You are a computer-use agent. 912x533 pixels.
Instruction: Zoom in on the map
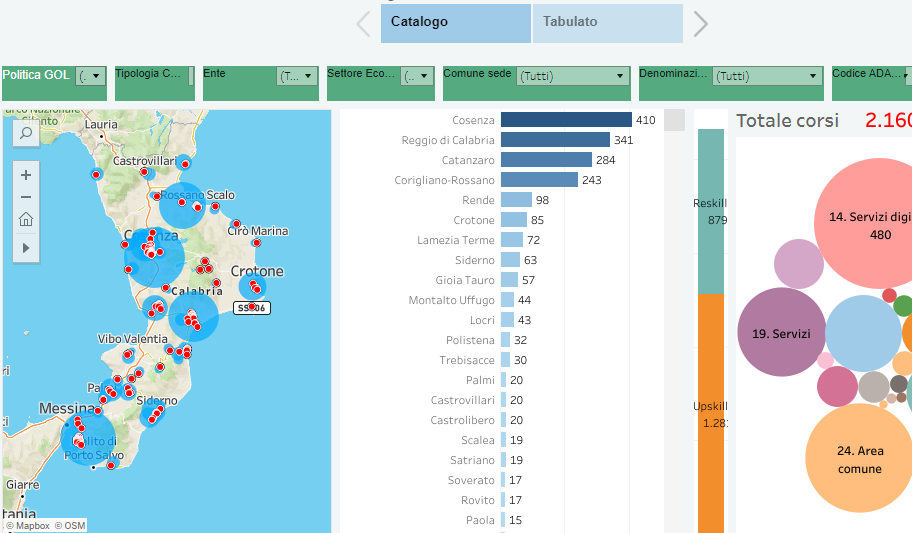tap(26, 175)
